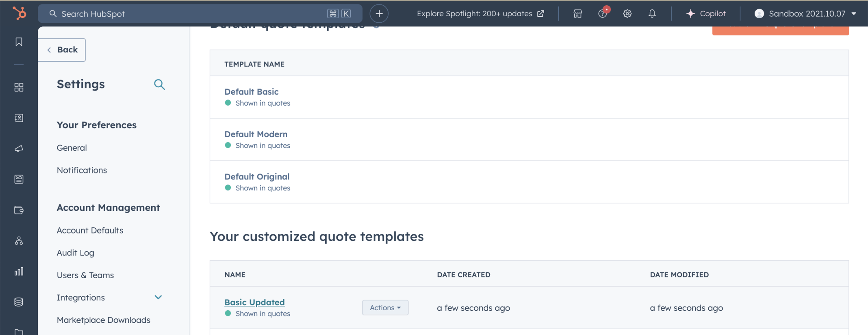868x335 pixels.
Task: Click the TEMPLATE NAME column header
Action: [x=254, y=64]
